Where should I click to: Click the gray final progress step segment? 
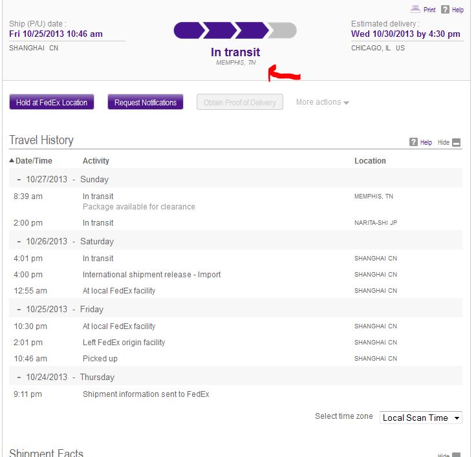[x=282, y=30]
